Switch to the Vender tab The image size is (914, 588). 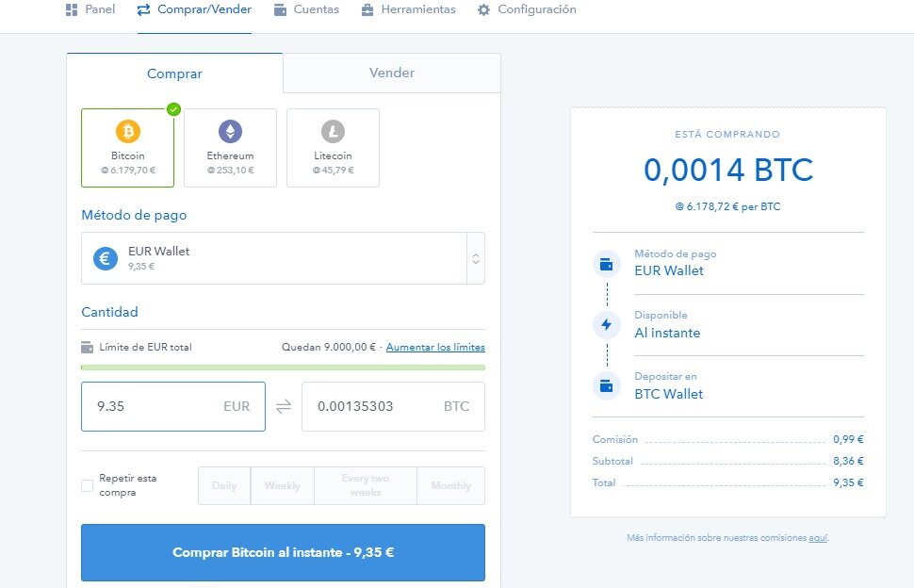(x=391, y=73)
